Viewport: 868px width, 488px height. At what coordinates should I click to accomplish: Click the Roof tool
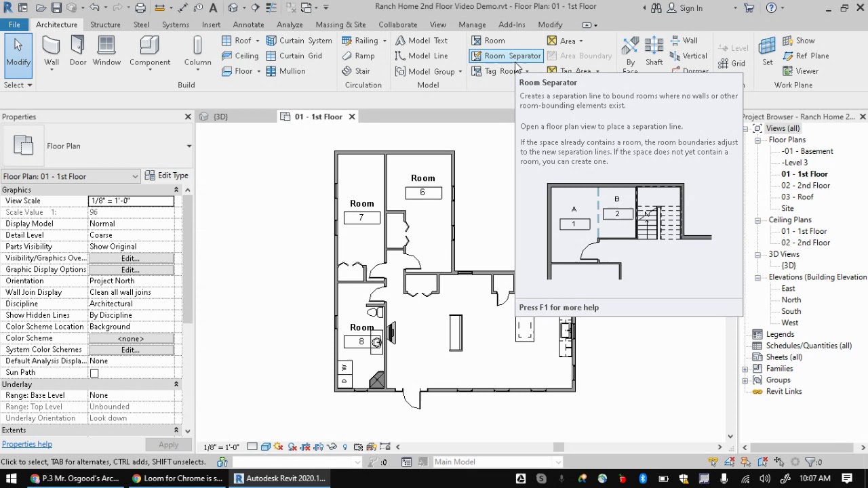click(x=236, y=41)
